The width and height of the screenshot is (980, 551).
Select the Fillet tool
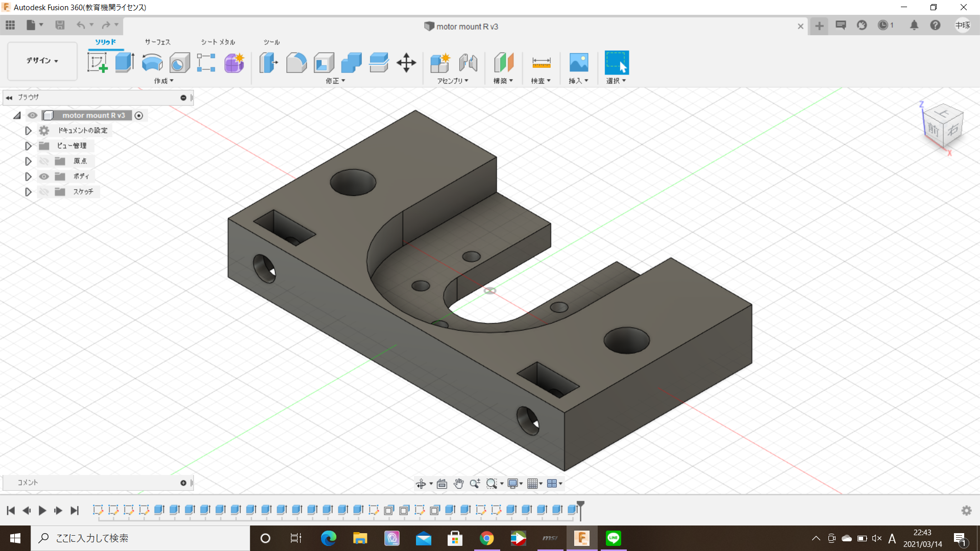[x=297, y=63]
